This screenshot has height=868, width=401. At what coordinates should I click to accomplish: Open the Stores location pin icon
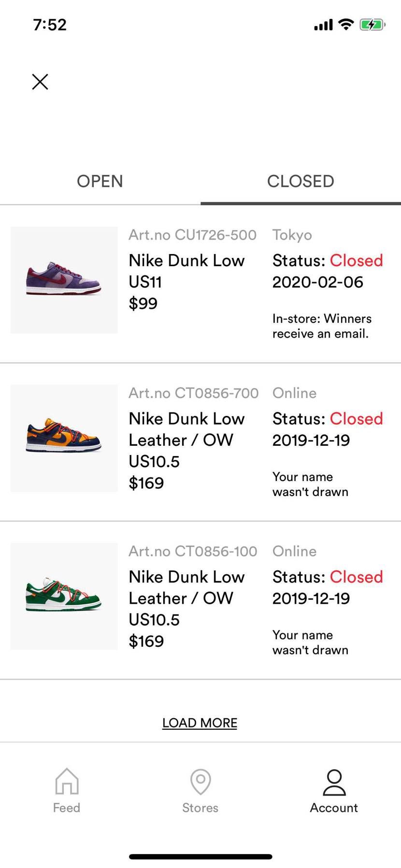click(200, 782)
